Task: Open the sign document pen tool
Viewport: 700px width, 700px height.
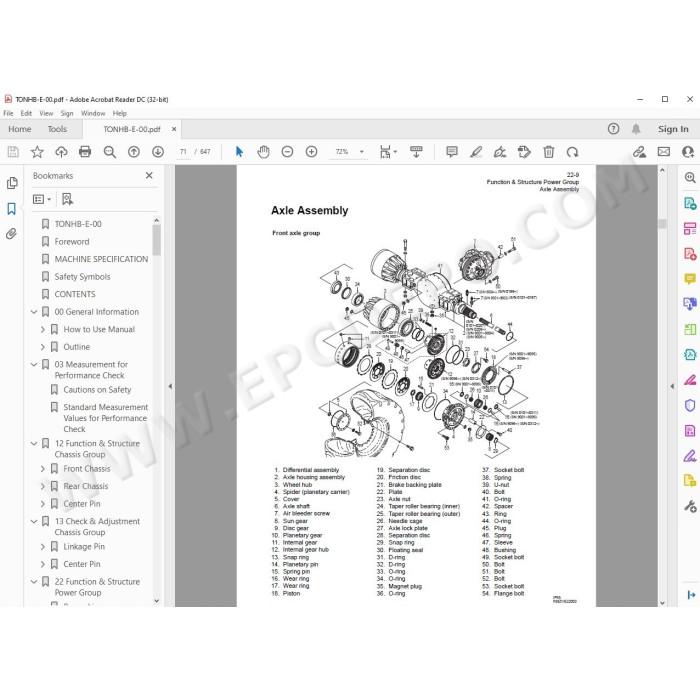Action: (500, 152)
